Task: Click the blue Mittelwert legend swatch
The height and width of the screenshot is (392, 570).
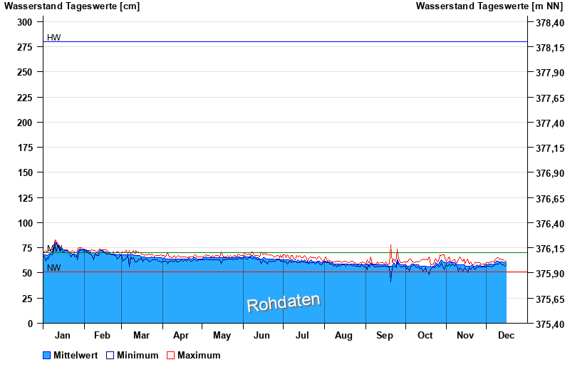Action: [x=47, y=355]
